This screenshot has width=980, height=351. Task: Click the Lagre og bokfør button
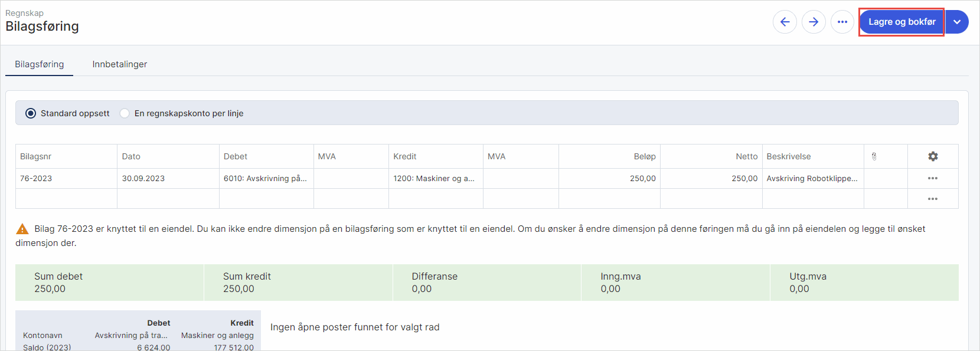pos(901,22)
